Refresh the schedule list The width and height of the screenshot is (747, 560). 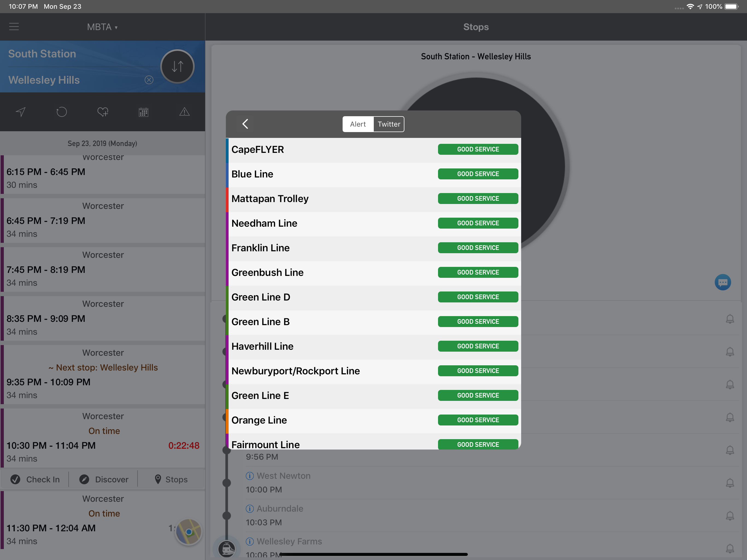(x=62, y=112)
